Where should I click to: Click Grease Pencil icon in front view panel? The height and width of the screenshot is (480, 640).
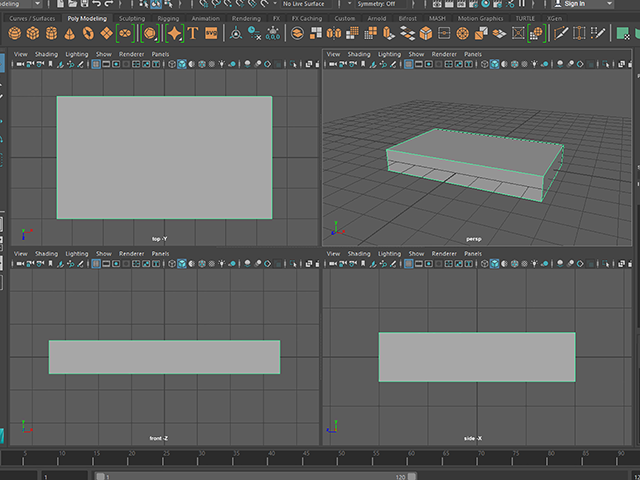pos(80,264)
